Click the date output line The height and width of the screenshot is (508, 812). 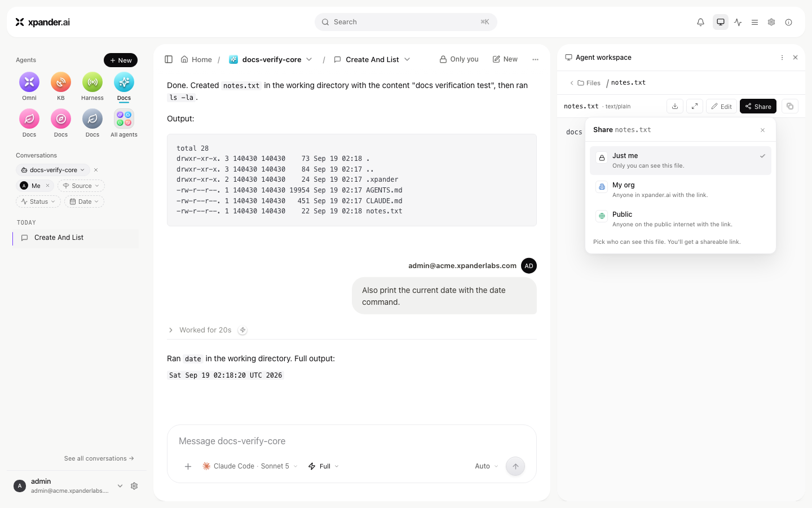pyautogui.click(x=226, y=375)
